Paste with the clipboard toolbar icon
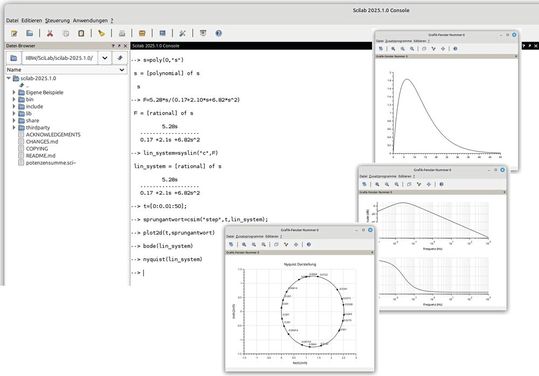 81,33
